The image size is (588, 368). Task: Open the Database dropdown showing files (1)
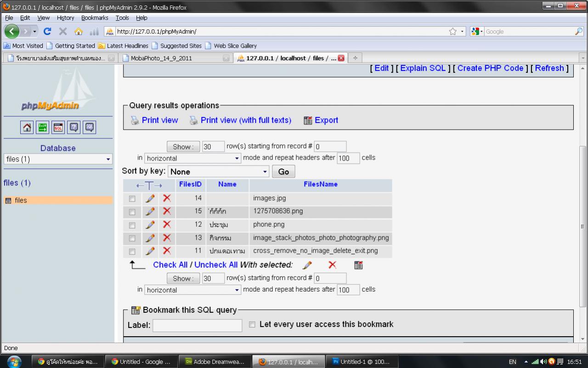(58, 159)
